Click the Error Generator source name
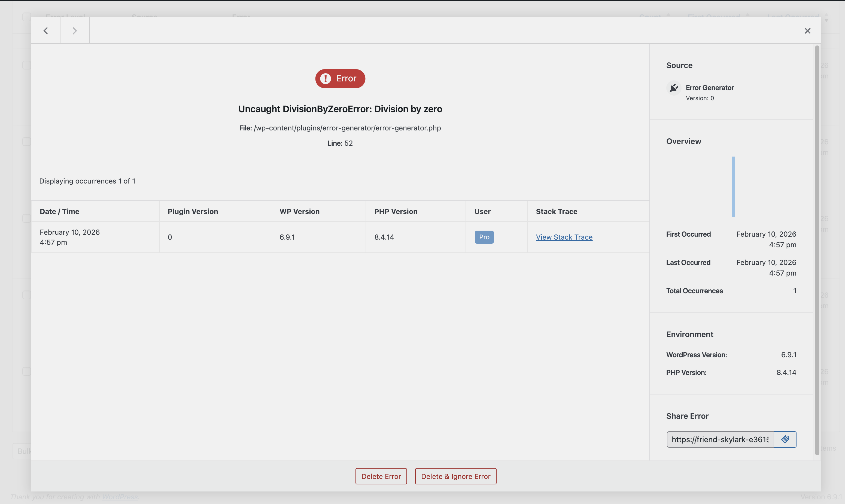This screenshot has height=504, width=845. coord(709,88)
